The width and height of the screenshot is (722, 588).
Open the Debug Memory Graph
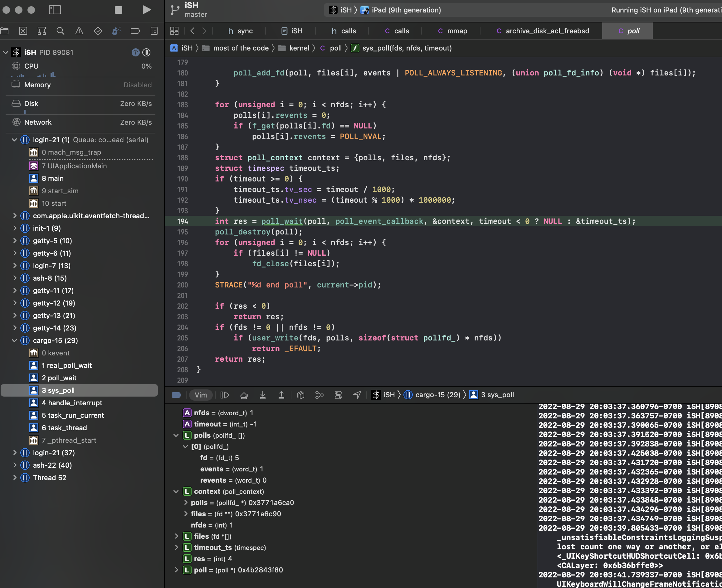[319, 395]
